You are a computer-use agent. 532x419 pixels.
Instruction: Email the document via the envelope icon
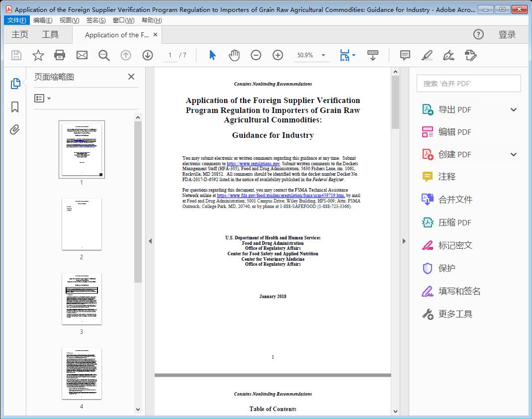tap(82, 55)
